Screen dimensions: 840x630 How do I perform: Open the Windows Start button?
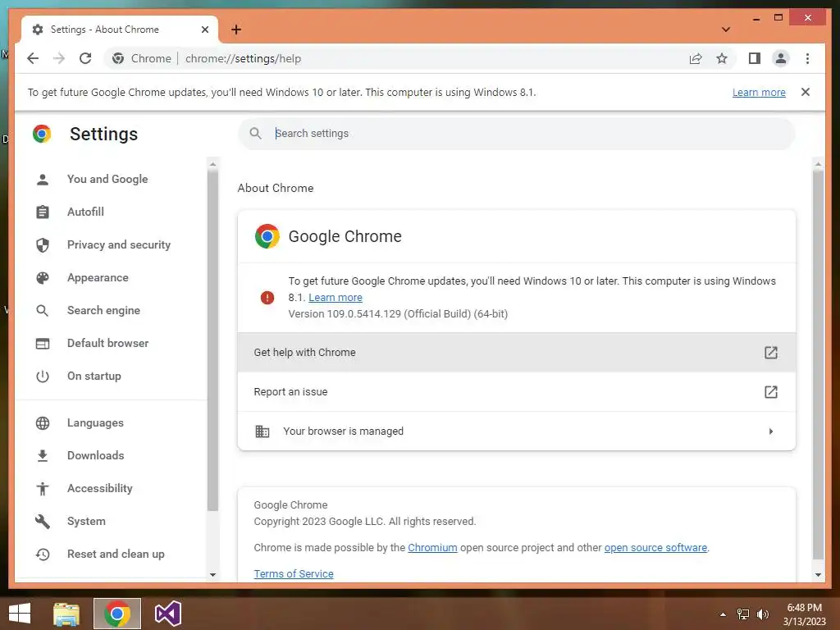[20, 614]
